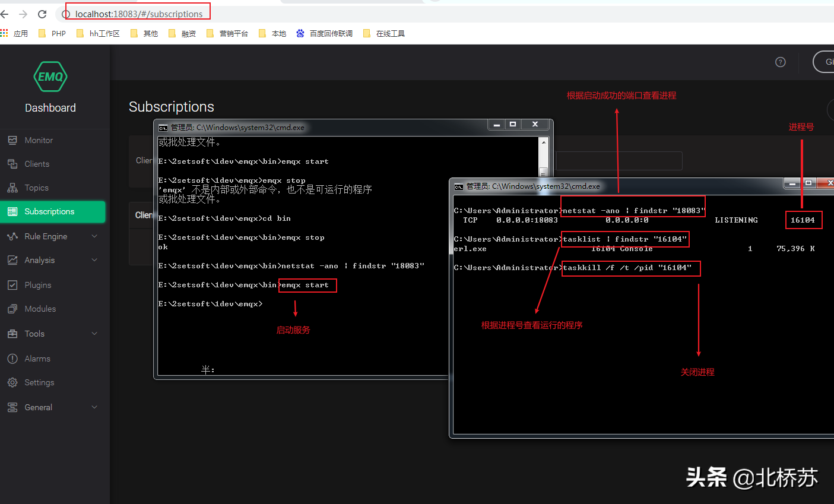Viewport: 834px width, 504px height.
Task: Click the PID 16104 in the netstat output
Action: [x=803, y=220]
